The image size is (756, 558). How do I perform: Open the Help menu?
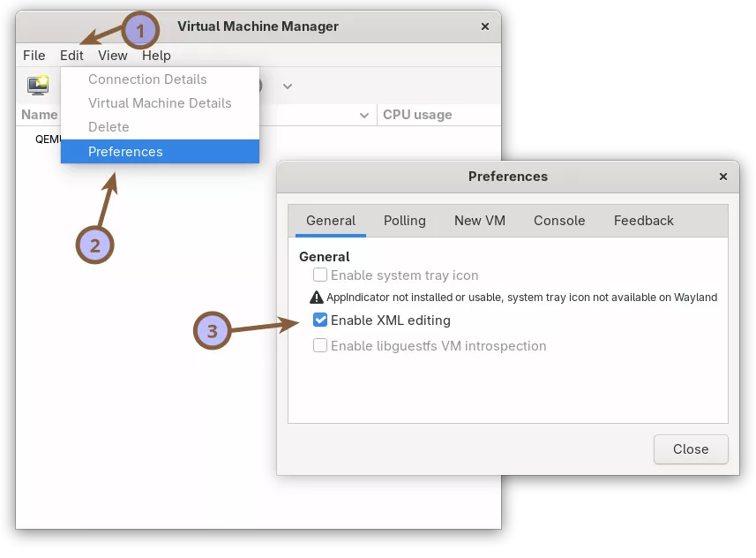(156, 55)
